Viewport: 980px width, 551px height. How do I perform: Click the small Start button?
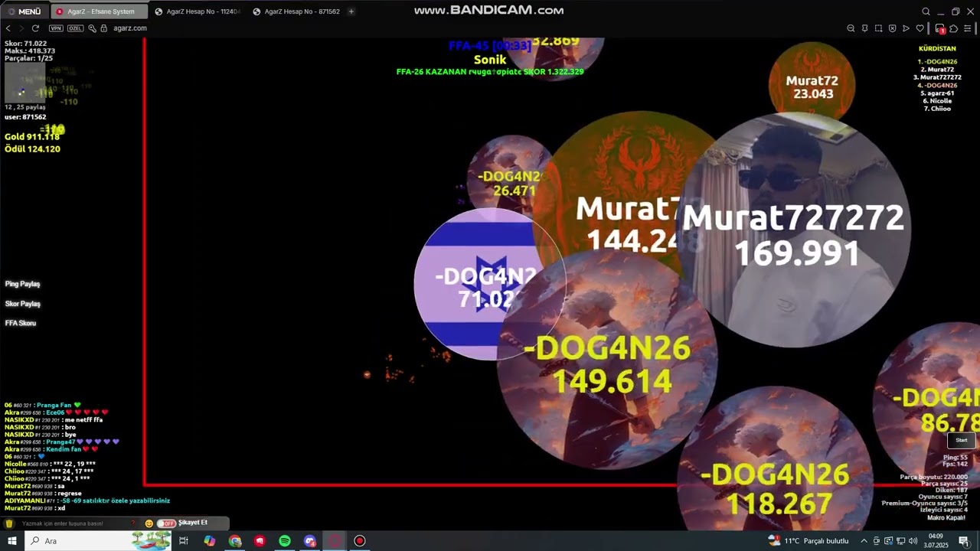(962, 440)
